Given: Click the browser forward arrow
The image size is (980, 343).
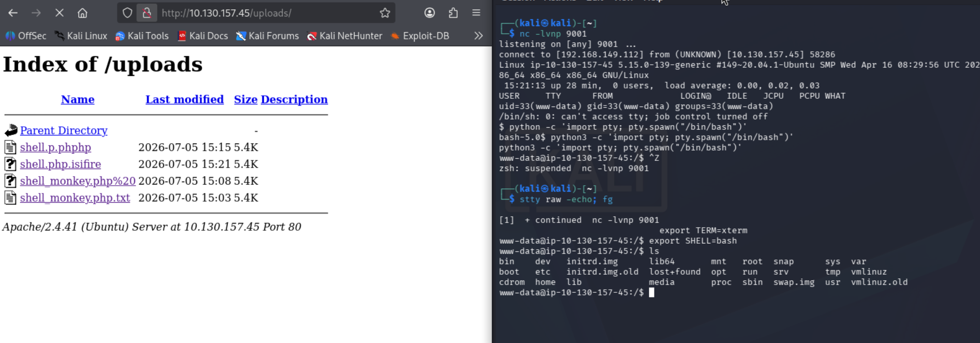Looking at the screenshot, I should coord(36,13).
